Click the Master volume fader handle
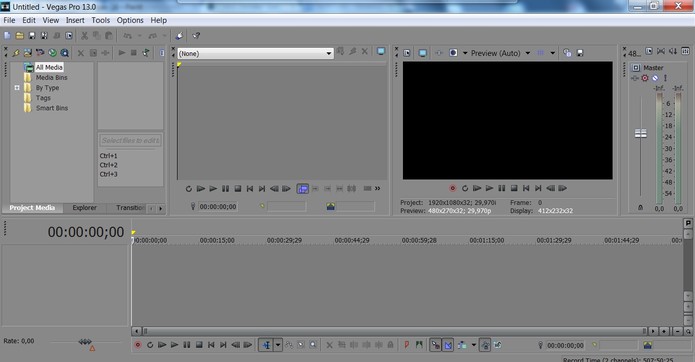 click(640, 133)
